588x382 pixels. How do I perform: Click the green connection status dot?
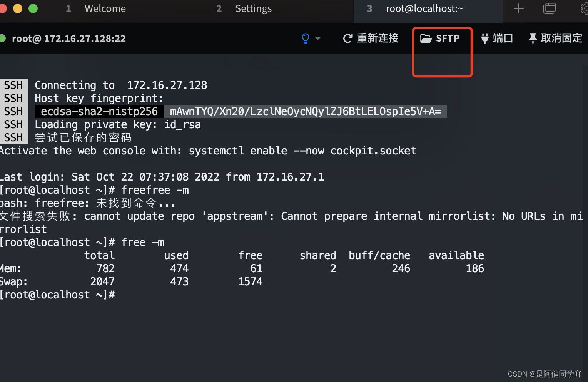coord(2,38)
